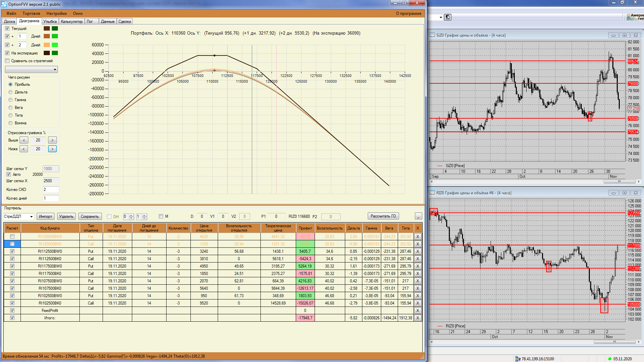Image resolution: width=644 pixels, height=362 pixels.
Task: Switch to the Улыбка tab
Action: [50, 22]
